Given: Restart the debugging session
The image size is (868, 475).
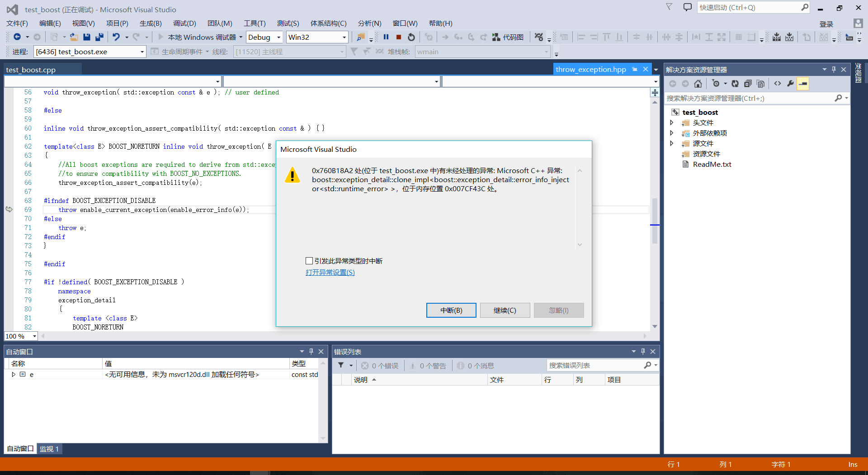Looking at the screenshot, I should coord(411,37).
